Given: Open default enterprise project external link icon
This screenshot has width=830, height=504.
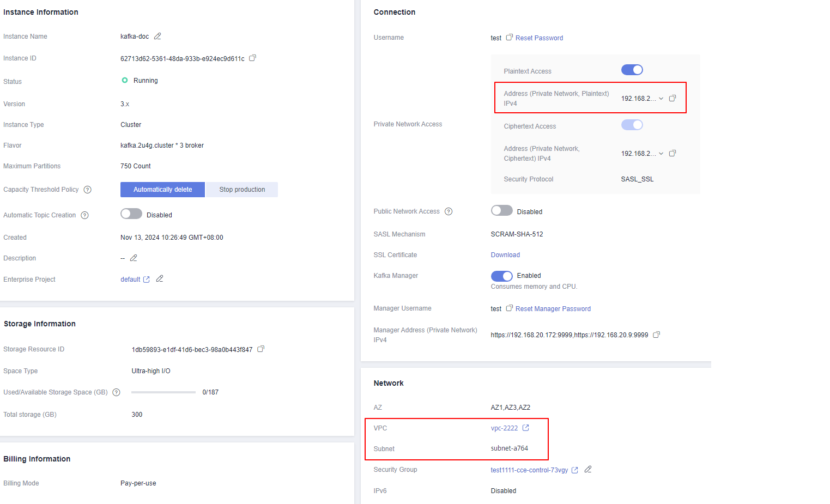Looking at the screenshot, I should [146, 280].
